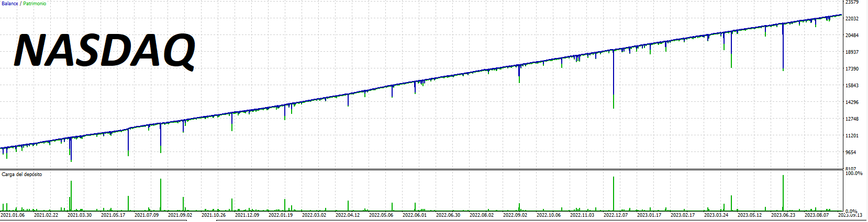The height and width of the screenshot is (222, 868).
Task: Click the tall deposit load bar above 2023.06.23
Action: tap(783, 193)
